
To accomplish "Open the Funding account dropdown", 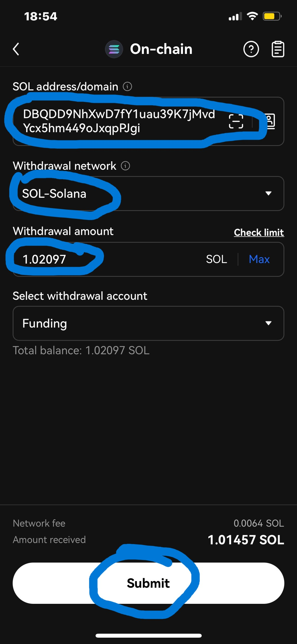I will click(148, 323).
